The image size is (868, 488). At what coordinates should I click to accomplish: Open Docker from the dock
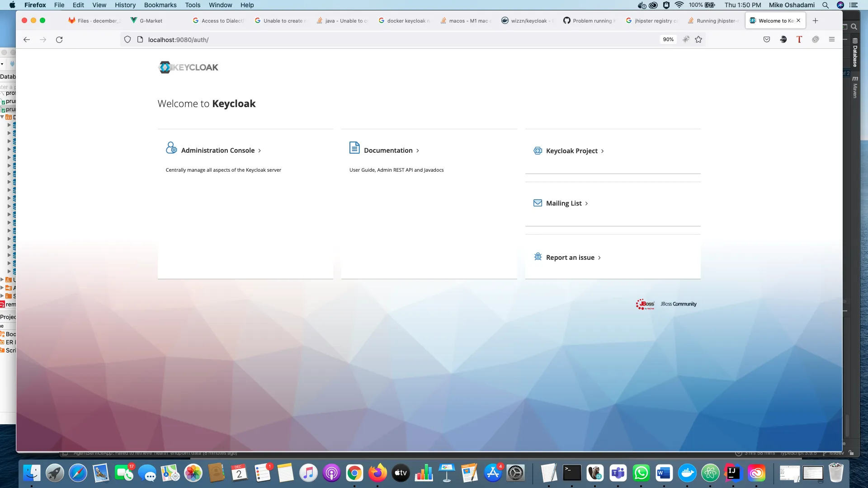687,473
